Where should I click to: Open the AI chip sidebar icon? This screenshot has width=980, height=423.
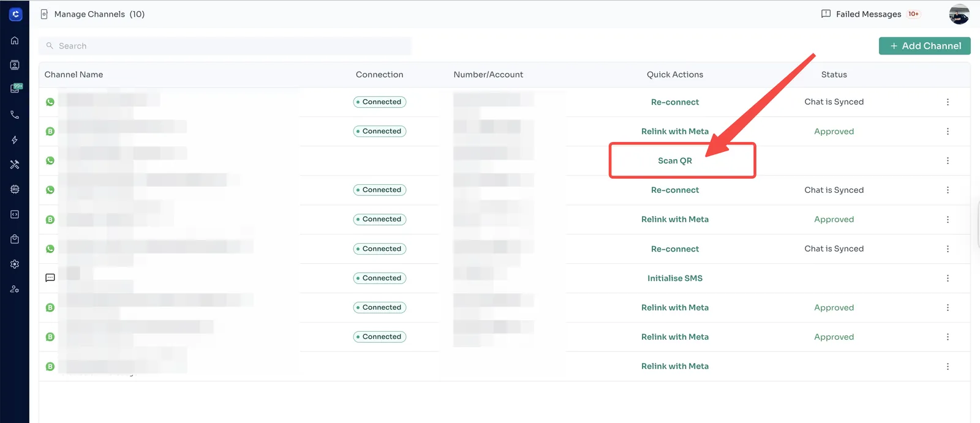15,190
